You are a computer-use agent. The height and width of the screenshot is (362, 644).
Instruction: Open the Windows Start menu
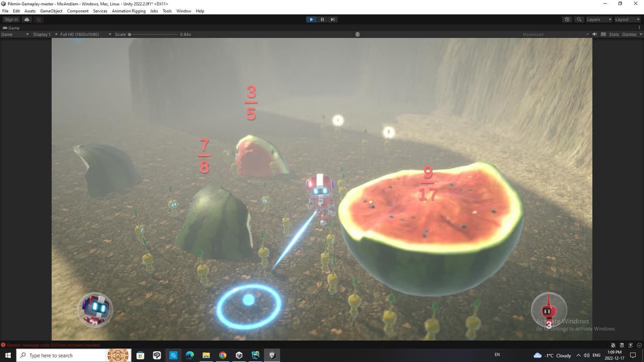point(8,355)
